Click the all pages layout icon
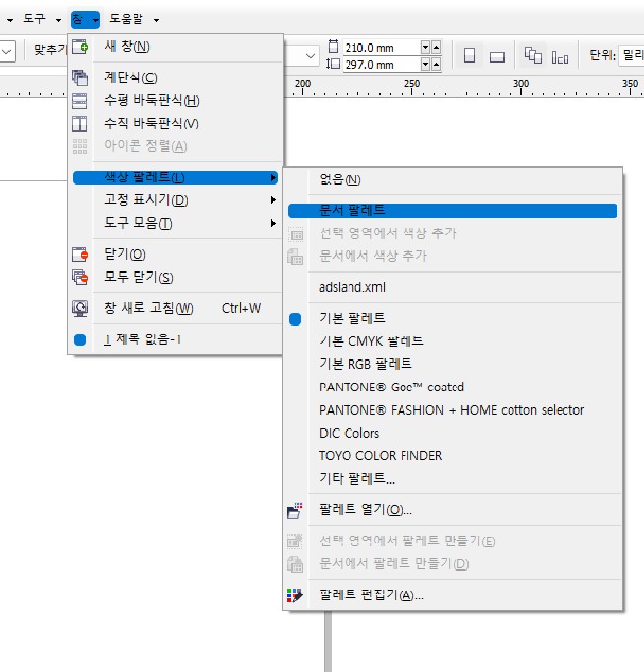644x672 pixels. coord(533,56)
